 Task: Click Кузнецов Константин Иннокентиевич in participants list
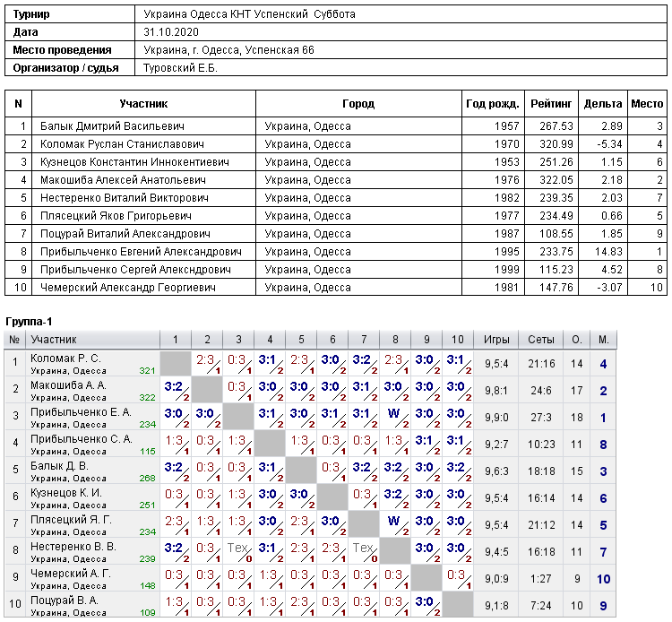pos(134,162)
